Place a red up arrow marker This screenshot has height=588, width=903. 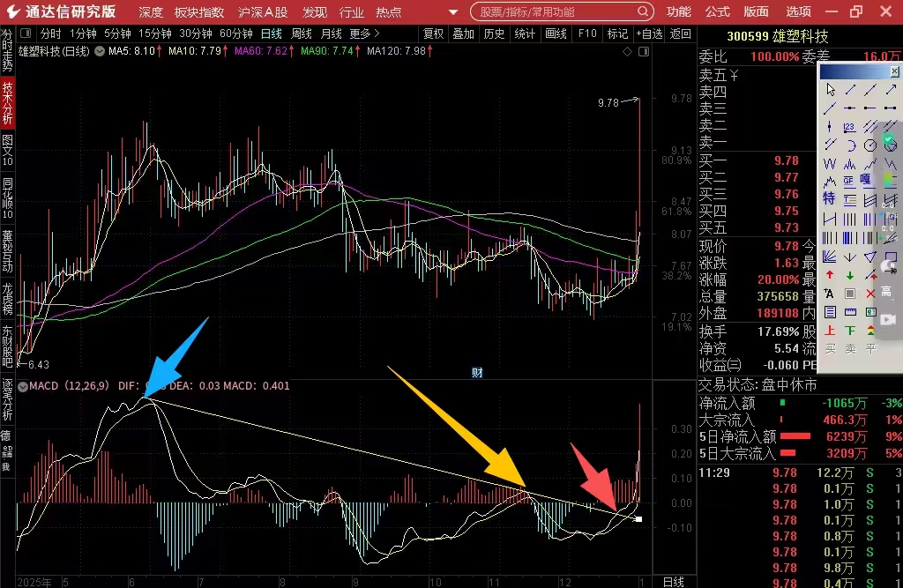tap(829, 275)
